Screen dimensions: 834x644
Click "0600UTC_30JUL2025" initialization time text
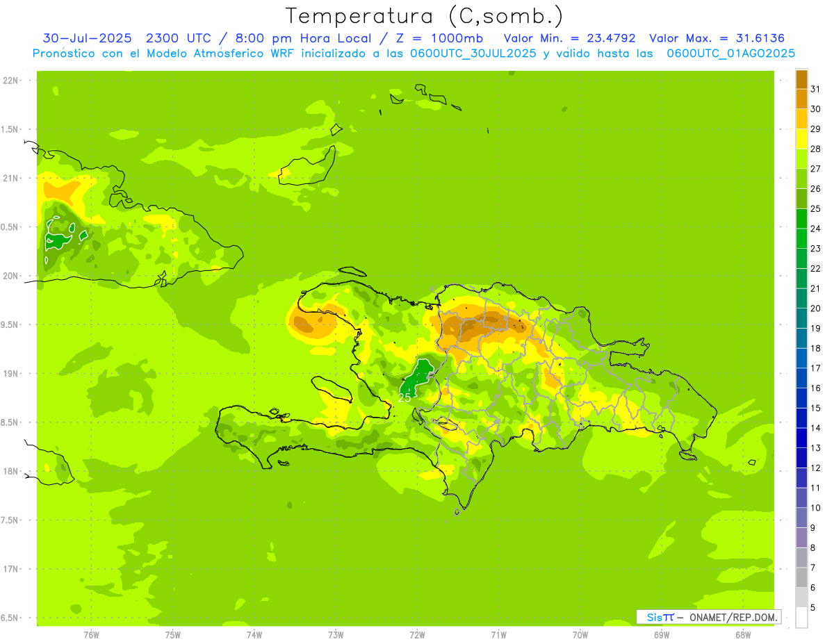[473, 53]
